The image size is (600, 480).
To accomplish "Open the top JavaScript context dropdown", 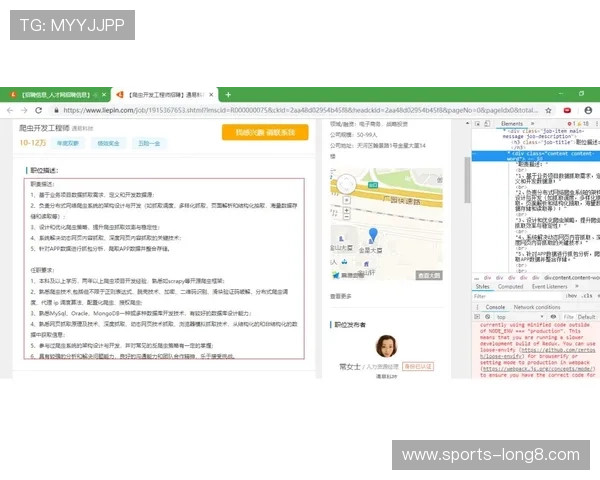I will 520,317.
